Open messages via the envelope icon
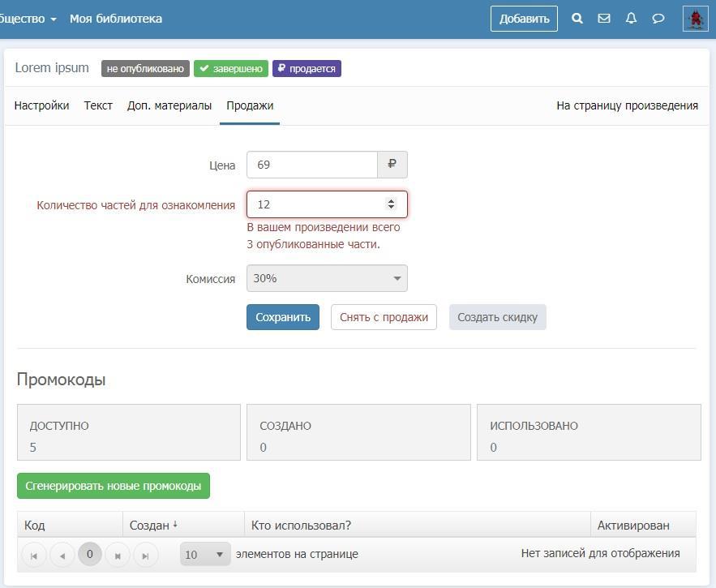Screen dimensions: 716x588 [604, 18]
